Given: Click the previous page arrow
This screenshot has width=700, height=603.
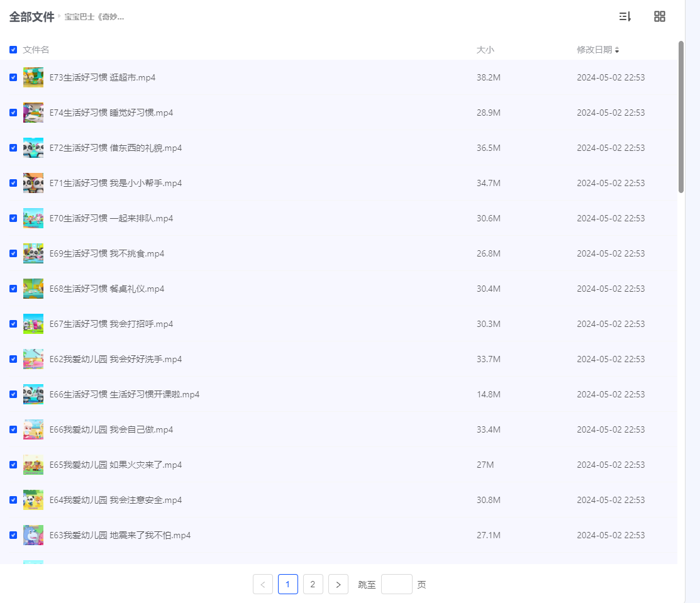Looking at the screenshot, I should [263, 584].
